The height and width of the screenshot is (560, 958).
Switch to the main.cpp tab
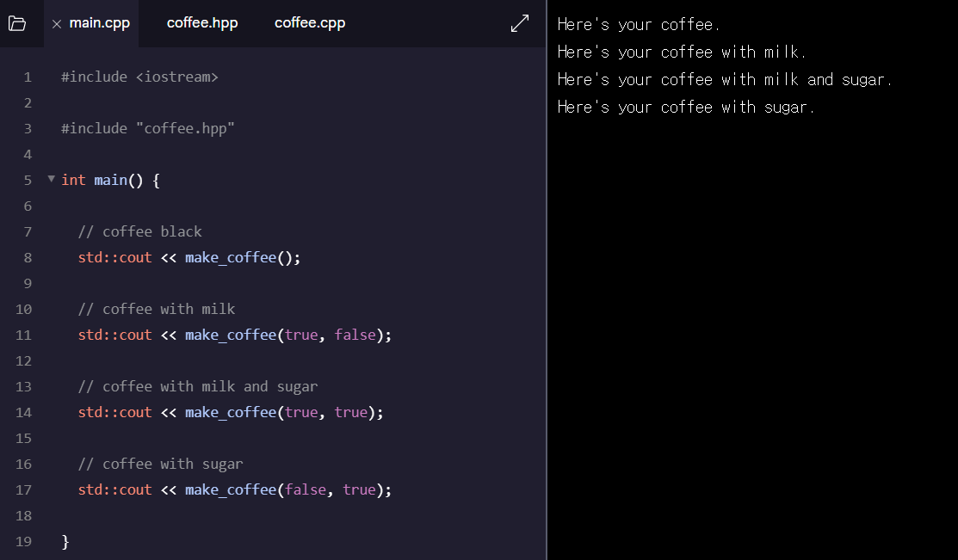click(100, 23)
